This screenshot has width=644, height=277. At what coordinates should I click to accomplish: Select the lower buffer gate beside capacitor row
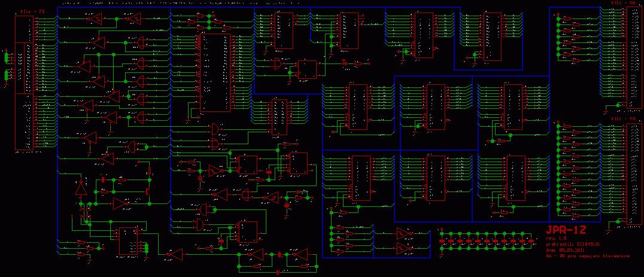pyautogui.click(x=405, y=246)
